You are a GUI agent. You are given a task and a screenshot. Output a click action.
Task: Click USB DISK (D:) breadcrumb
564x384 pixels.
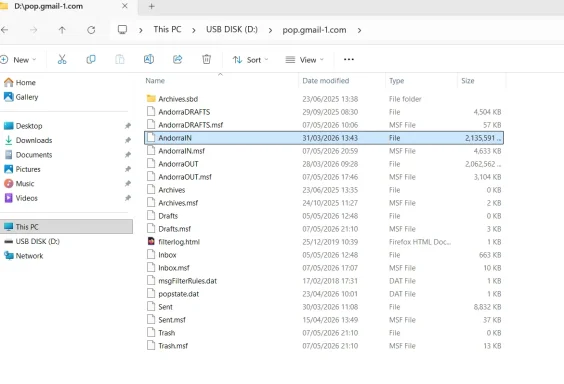tap(232, 29)
